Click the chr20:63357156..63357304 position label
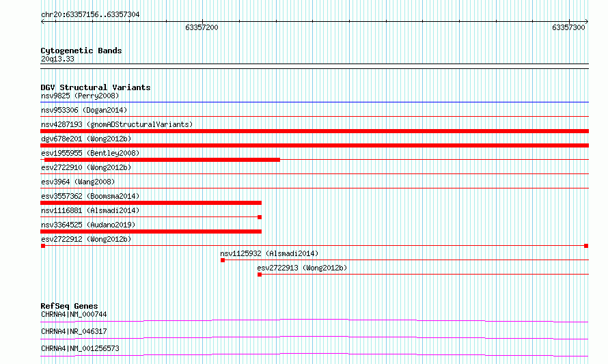 click(90, 15)
